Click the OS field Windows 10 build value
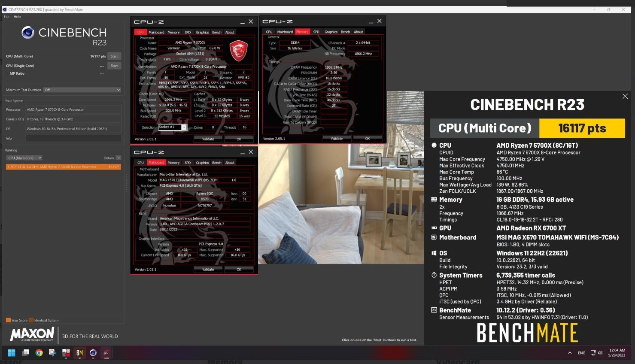Screen dimensions: 635x364 click(73, 129)
